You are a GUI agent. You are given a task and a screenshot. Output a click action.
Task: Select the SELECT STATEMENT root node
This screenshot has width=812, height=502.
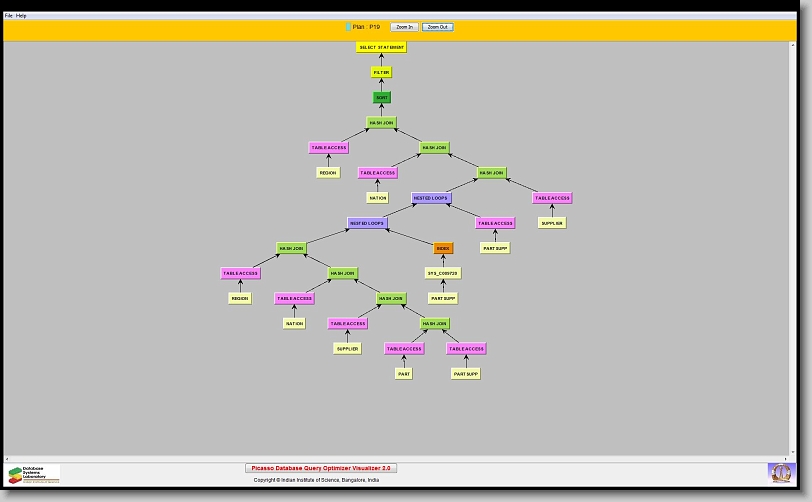pyautogui.click(x=381, y=47)
